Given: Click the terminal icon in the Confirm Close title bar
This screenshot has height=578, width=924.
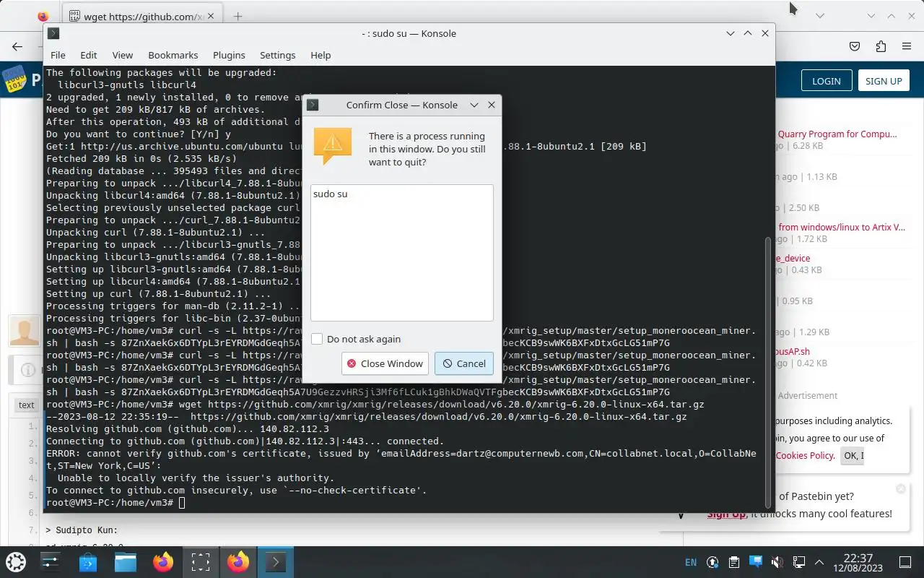Looking at the screenshot, I should (x=313, y=105).
